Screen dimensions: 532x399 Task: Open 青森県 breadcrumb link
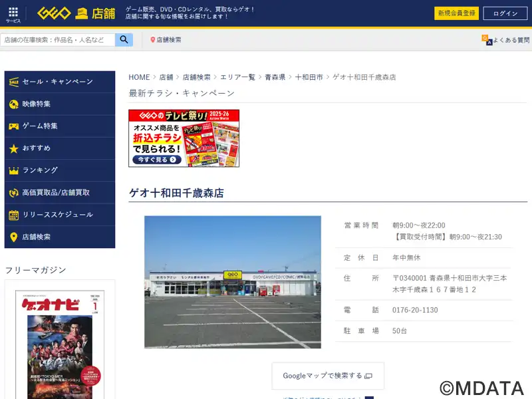(x=274, y=77)
